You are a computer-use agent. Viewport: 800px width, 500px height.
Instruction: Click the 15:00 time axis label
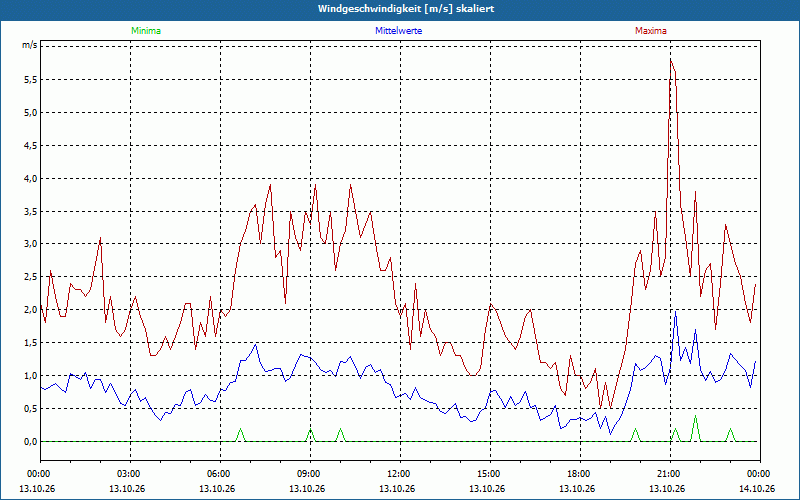(490, 473)
